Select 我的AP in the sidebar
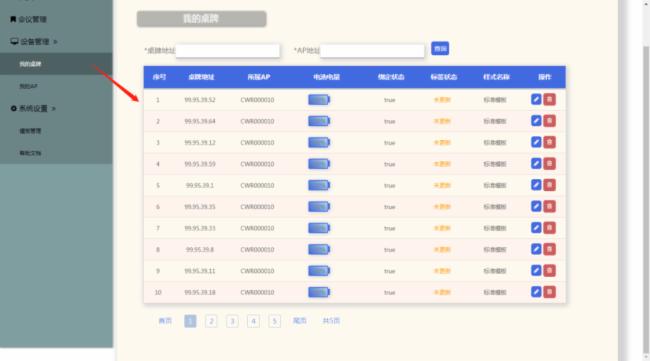The width and height of the screenshot is (650, 361). (28, 86)
